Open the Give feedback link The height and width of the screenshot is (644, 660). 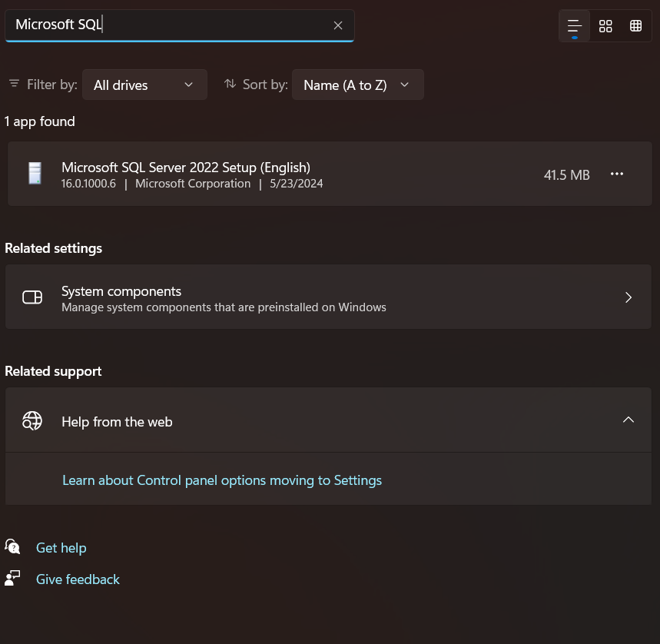click(78, 579)
